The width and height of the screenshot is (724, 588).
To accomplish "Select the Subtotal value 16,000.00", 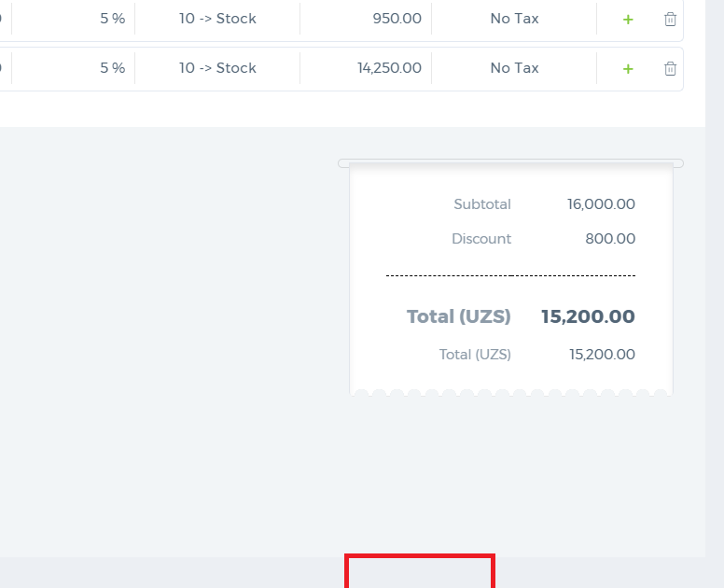I will click(601, 204).
